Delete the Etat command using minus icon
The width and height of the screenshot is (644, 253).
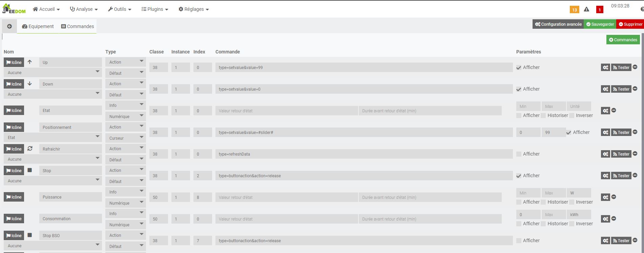point(614,111)
